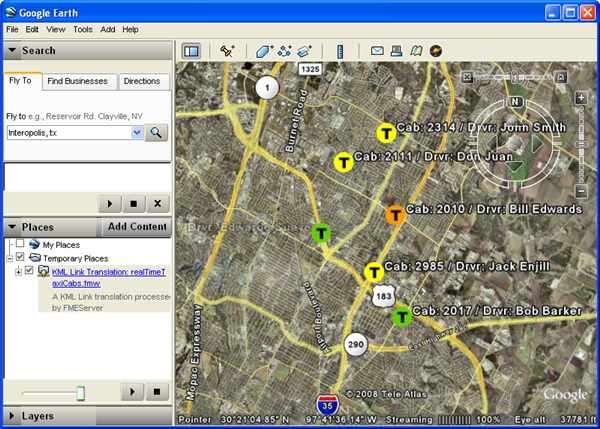Collapse the Search panel triangle
This screenshot has height=429, width=600.
(x=12, y=50)
